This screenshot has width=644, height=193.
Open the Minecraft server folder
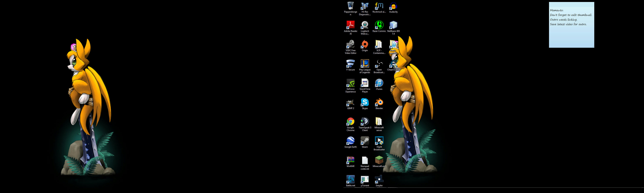379,124
